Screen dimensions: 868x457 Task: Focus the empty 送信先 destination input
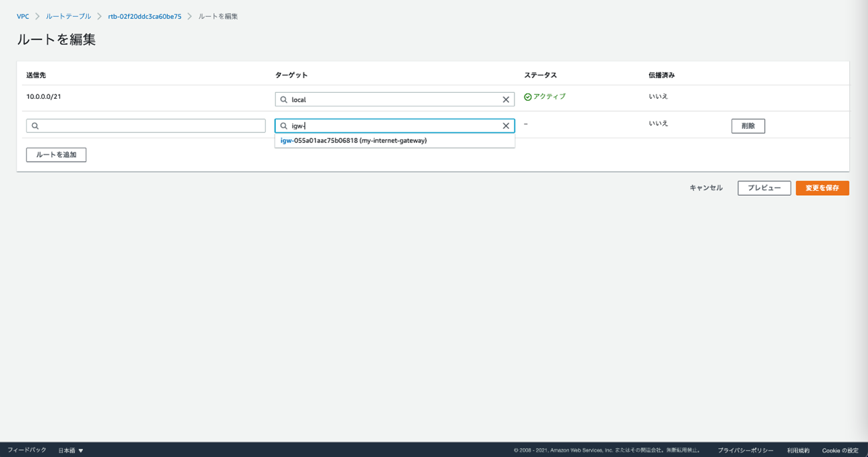point(150,126)
